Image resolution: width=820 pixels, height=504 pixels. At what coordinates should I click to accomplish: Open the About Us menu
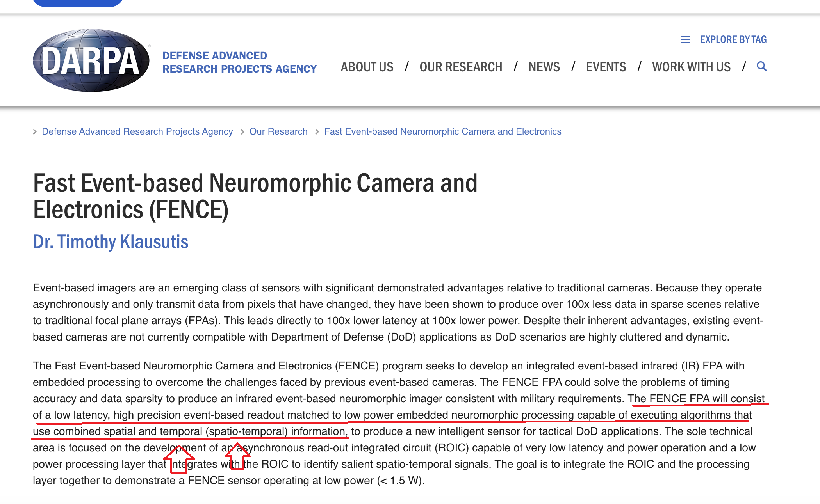[367, 67]
